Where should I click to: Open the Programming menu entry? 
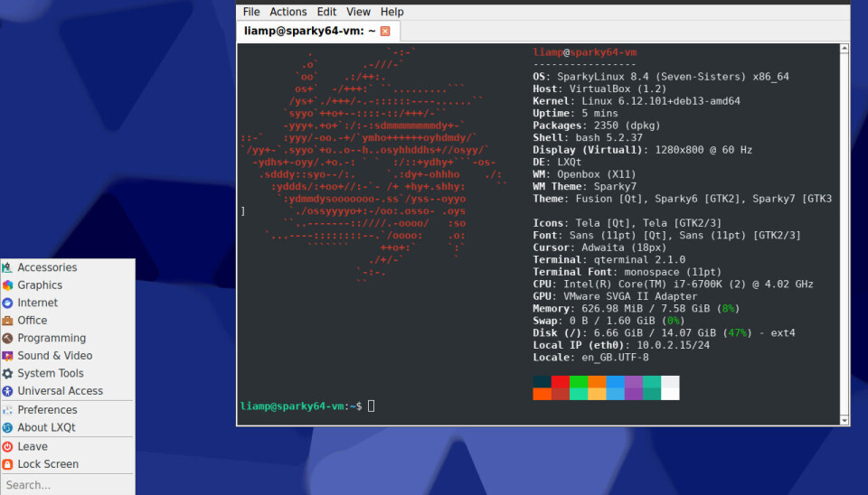68,339
